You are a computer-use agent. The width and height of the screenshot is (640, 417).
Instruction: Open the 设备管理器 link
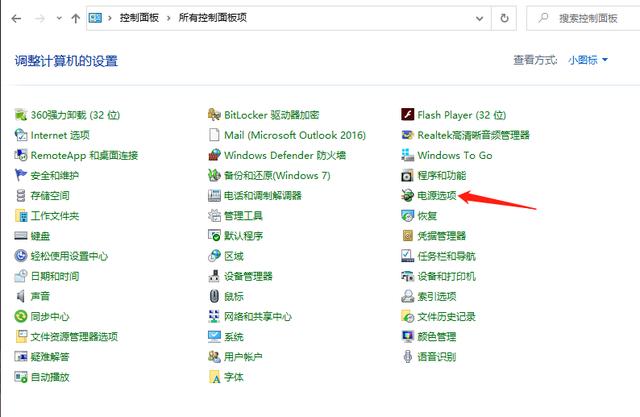[248, 276]
